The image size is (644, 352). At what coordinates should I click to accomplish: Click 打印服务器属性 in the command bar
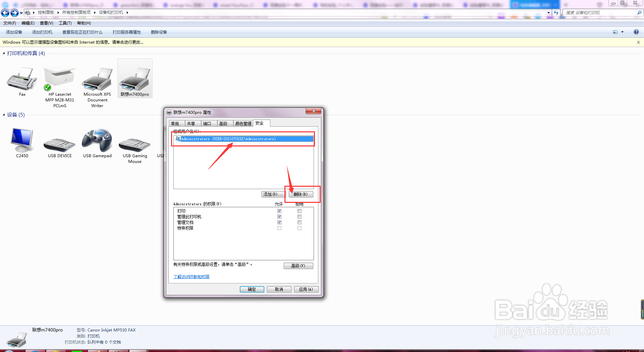[x=127, y=32]
